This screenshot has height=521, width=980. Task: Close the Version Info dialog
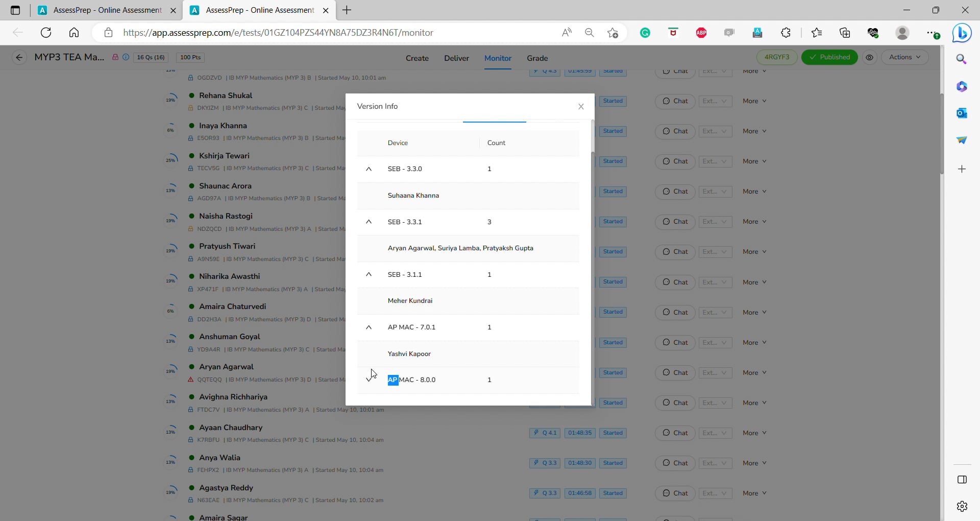581,106
